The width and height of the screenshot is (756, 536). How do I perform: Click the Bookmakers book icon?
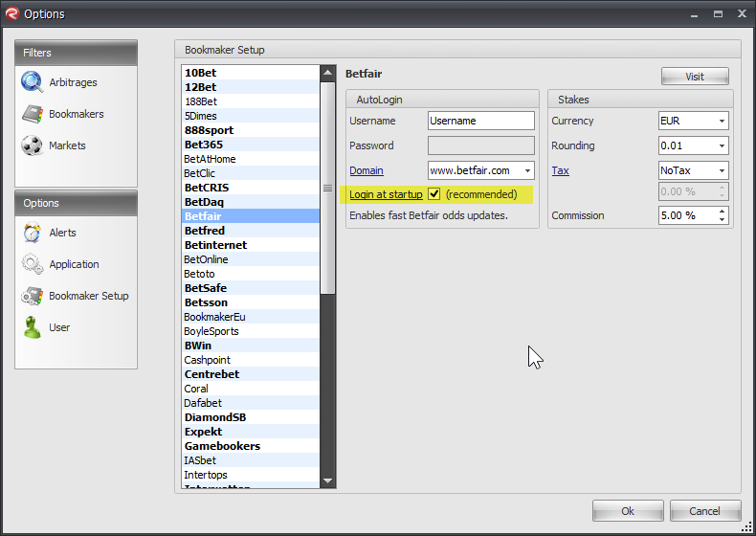[x=33, y=114]
